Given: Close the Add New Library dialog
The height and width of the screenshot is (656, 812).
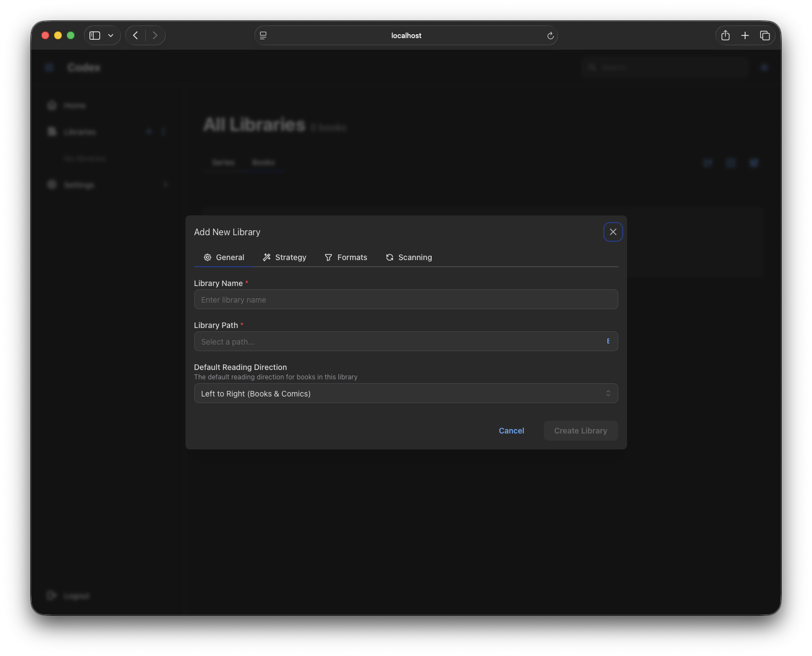Looking at the screenshot, I should (613, 232).
